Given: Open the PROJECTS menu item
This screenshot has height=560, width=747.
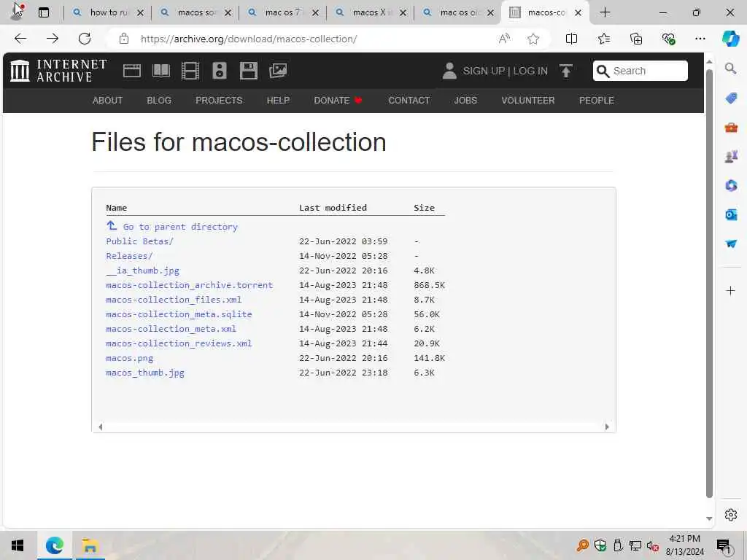Looking at the screenshot, I should [x=219, y=101].
